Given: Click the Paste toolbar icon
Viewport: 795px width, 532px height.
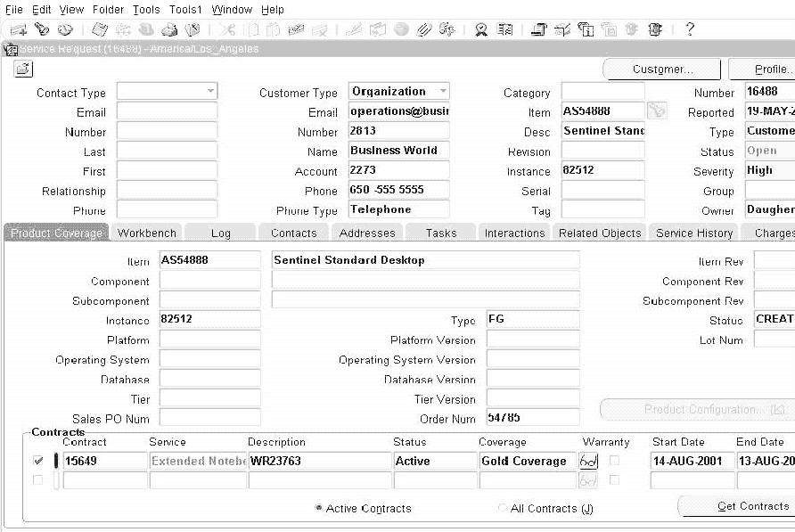Looking at the screenshot, I should (274, 30).
